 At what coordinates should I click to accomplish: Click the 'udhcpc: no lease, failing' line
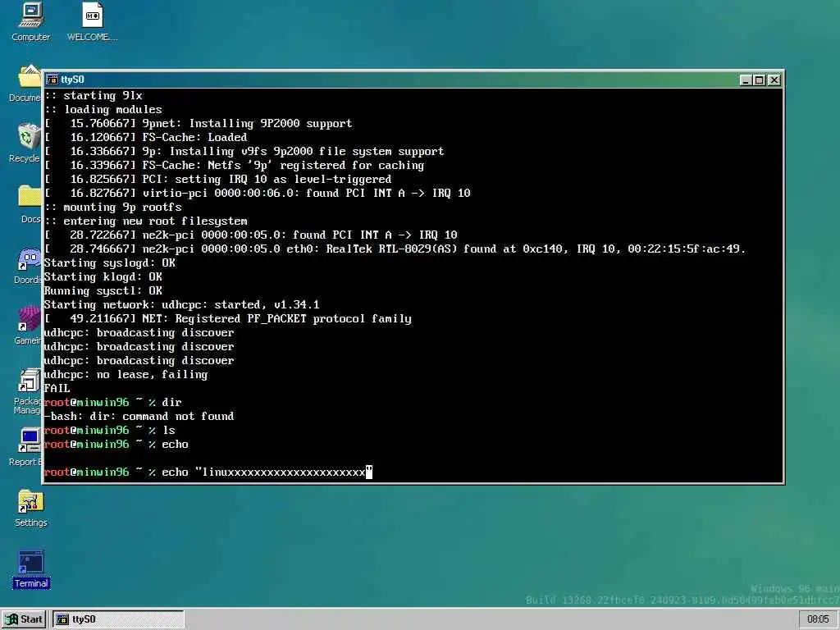coord(126,374)
